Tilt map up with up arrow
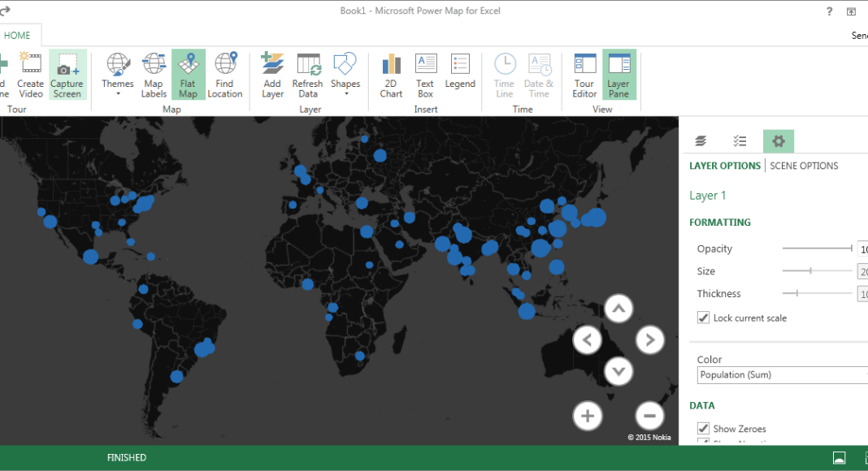This screenshot has height=471, width=868. coord(618,309)
